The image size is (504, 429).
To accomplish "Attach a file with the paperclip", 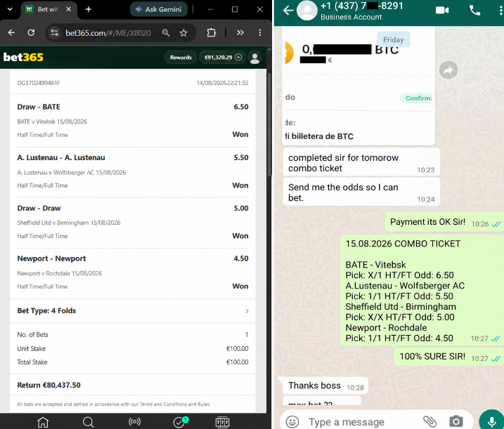I will click(429, 421).
